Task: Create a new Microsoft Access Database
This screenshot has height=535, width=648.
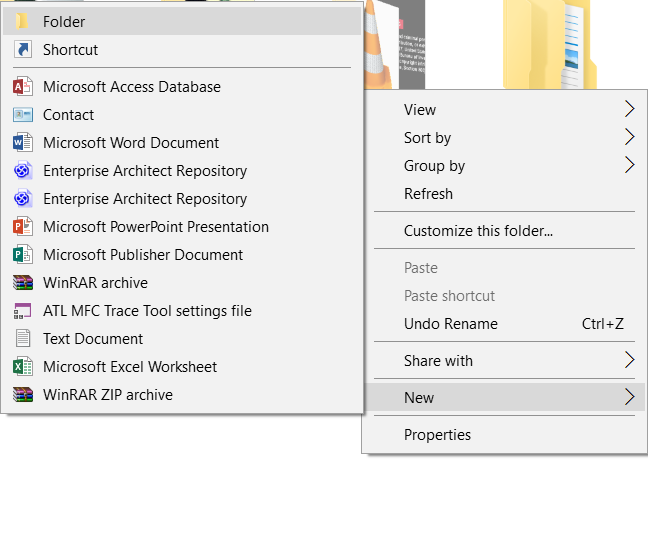Action: tap(182, 86)
